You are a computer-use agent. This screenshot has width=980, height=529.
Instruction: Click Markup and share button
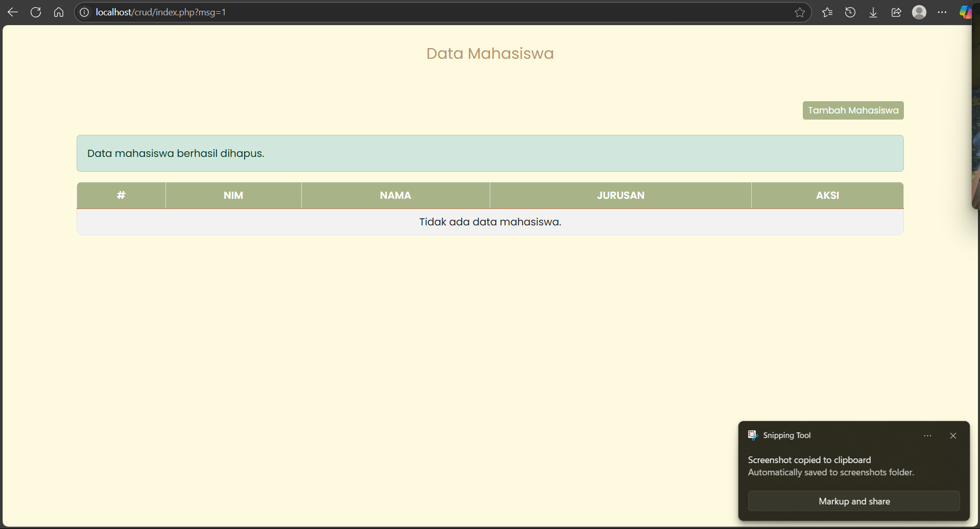(854, 501)
